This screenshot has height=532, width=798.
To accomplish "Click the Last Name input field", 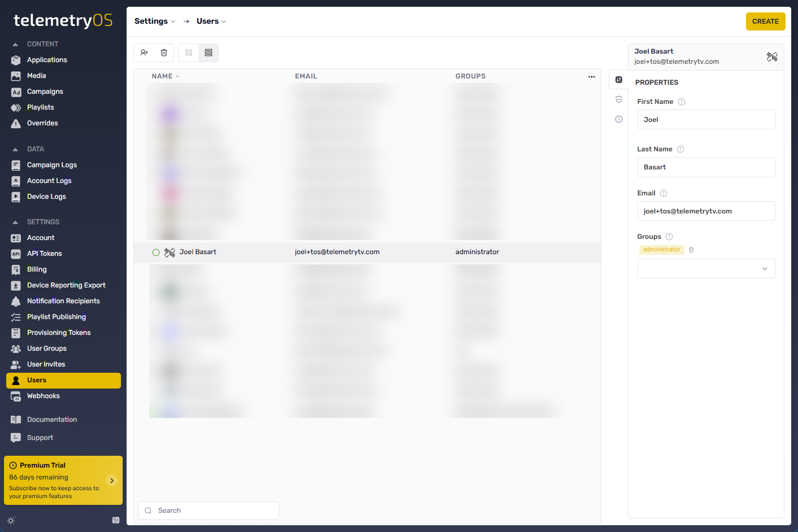I will 706,167.
